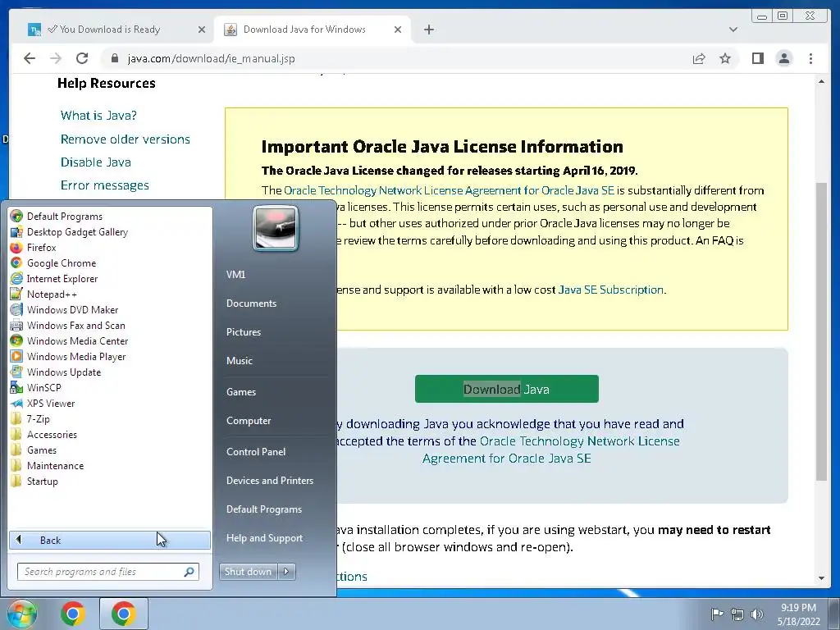Viewport: 840px width, 630px height.
Task: Open VM1 user folder
Action: point(235,274)
